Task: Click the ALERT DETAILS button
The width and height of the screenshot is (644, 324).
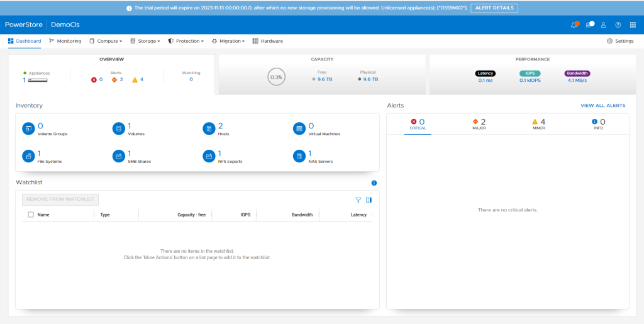Action: click(494, 8)
